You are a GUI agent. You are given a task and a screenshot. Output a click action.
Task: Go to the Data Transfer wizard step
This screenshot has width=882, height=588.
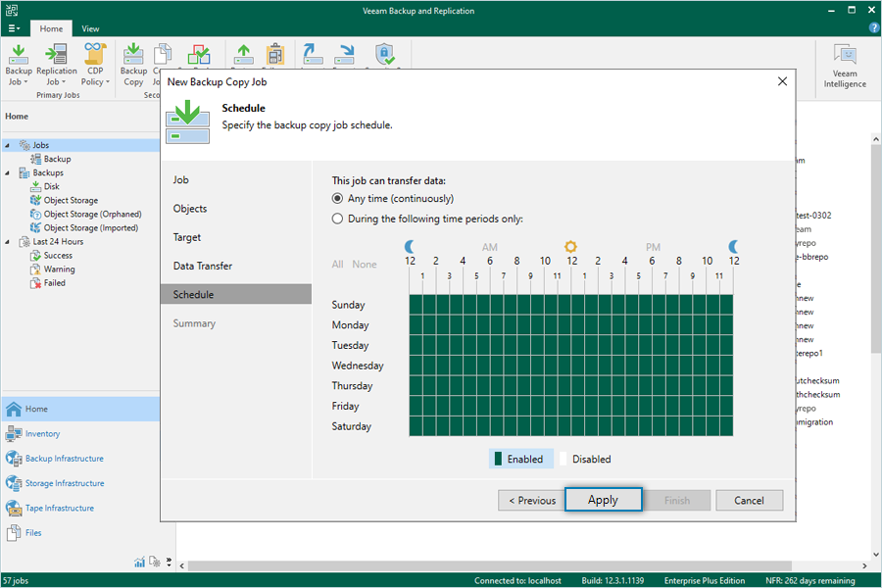point(203,267)
